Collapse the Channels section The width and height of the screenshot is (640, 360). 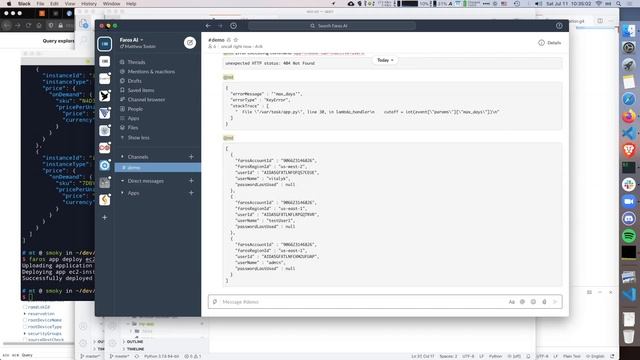pos(122,157)
